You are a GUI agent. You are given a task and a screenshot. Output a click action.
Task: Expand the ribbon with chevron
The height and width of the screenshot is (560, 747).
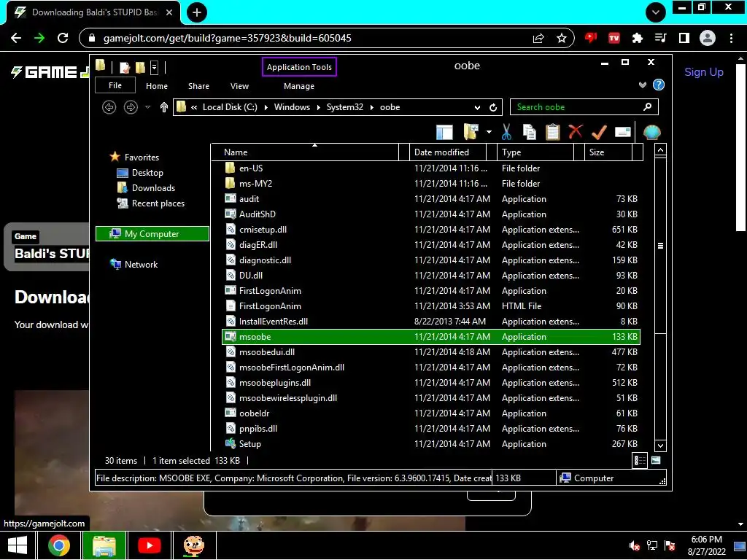tap(643, 85)
